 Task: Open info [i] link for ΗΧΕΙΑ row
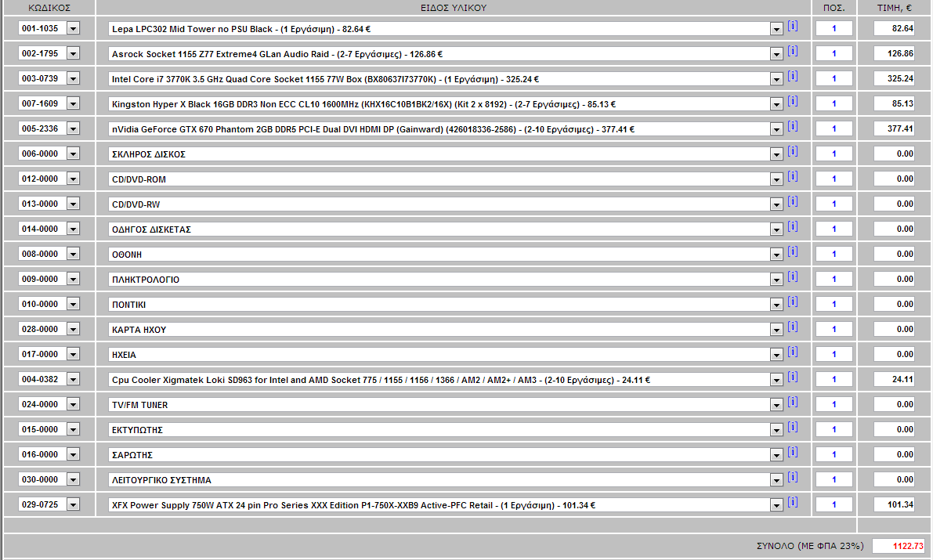[x=793, y=352]
